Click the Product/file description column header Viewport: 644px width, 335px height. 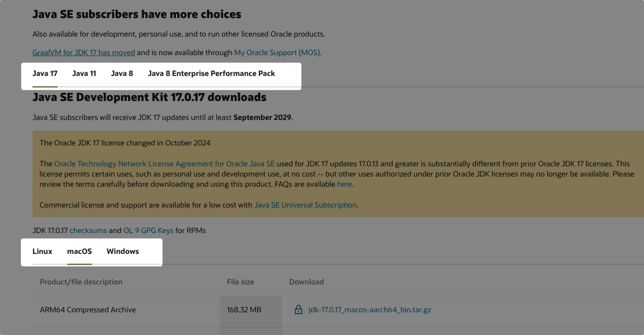[x=81, y=282]
